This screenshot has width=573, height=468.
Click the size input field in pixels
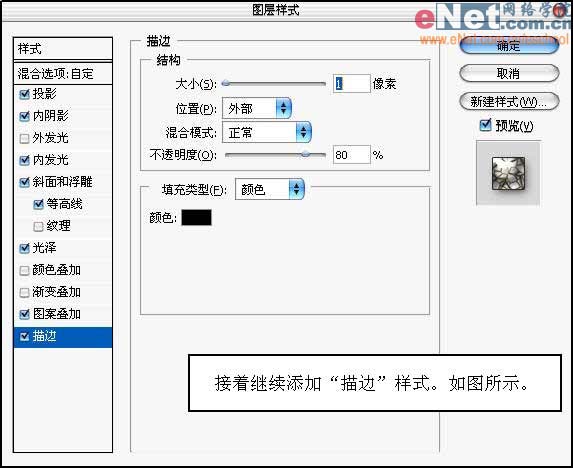[x=351, y=84]
